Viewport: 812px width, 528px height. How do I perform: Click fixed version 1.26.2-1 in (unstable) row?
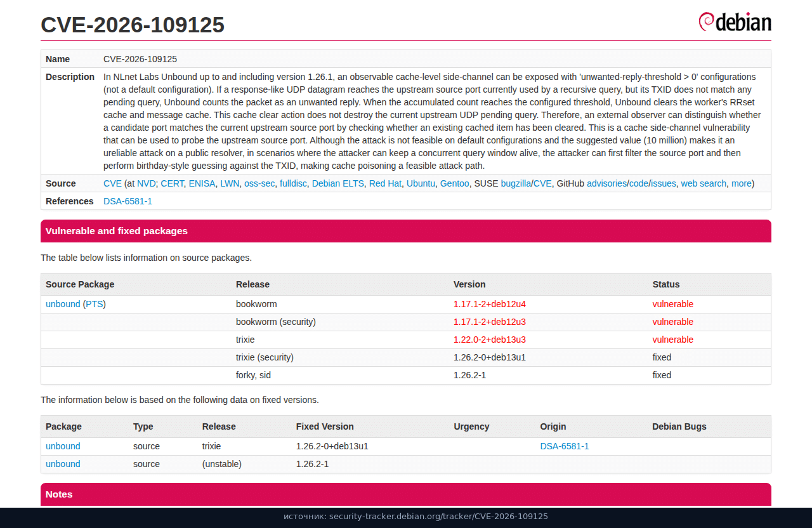click(312, 464)
